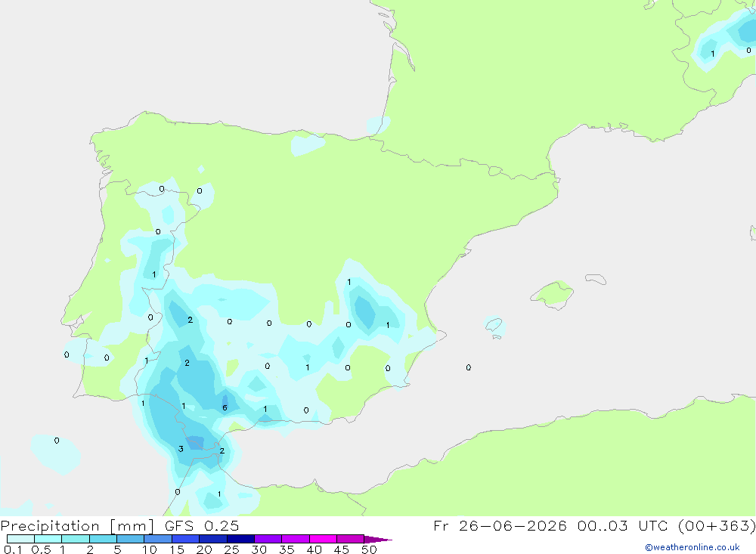Click the title text 'Precipitation [mm] GFS 0.25'
This screenshot has height=554, width=756.
[119, 525]
